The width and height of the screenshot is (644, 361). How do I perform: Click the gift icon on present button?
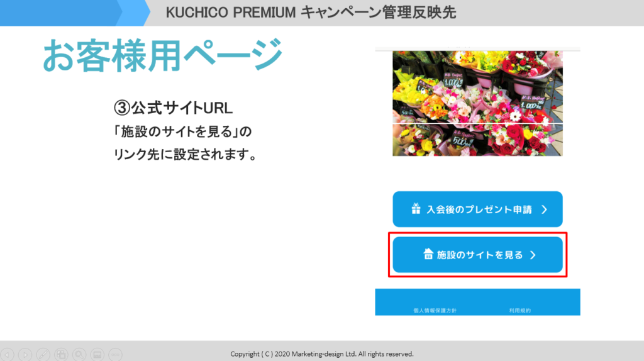pos(416,209)
